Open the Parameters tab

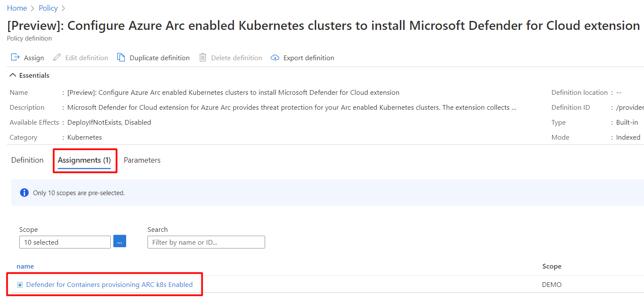point(142,160)
